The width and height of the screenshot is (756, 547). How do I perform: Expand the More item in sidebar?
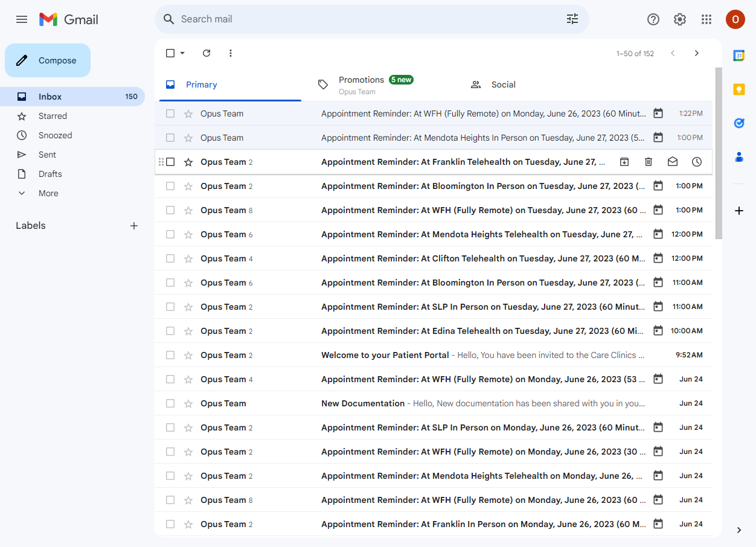tap(48, 193)
